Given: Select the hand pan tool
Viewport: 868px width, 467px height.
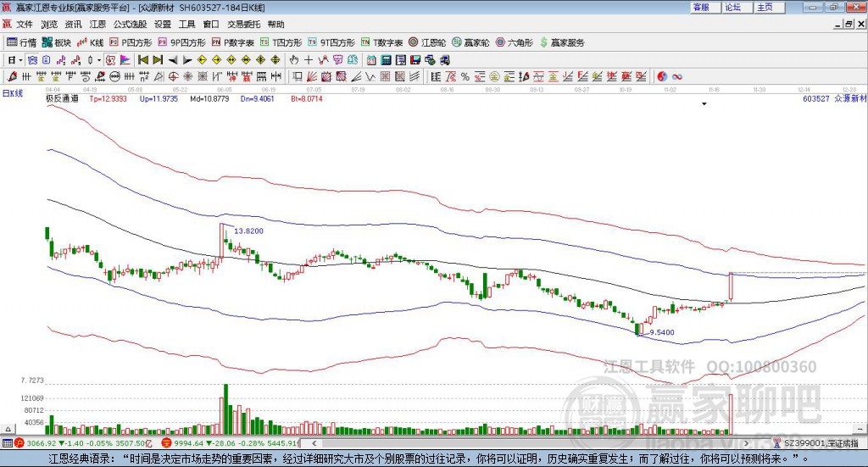Looking at the screenshot, I should click(294, 60).
